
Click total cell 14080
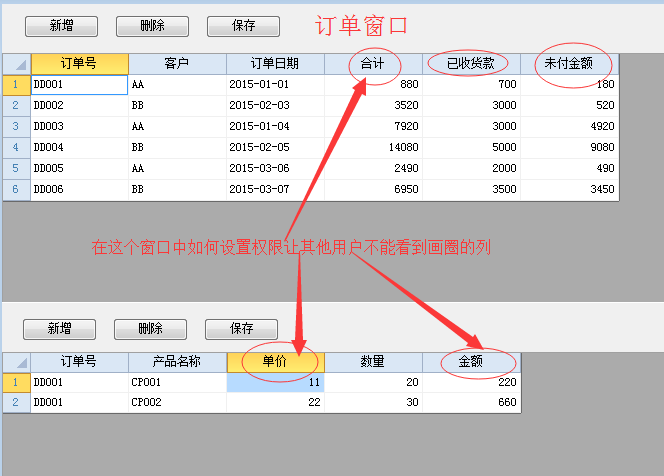[373, 147]
